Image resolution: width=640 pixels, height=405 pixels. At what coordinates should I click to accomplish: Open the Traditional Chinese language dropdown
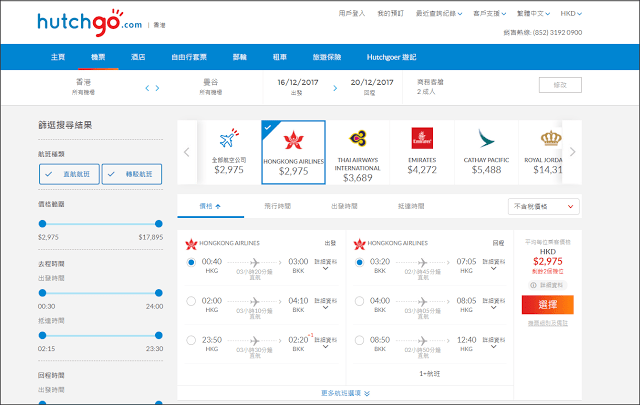(x=533, y=13)
